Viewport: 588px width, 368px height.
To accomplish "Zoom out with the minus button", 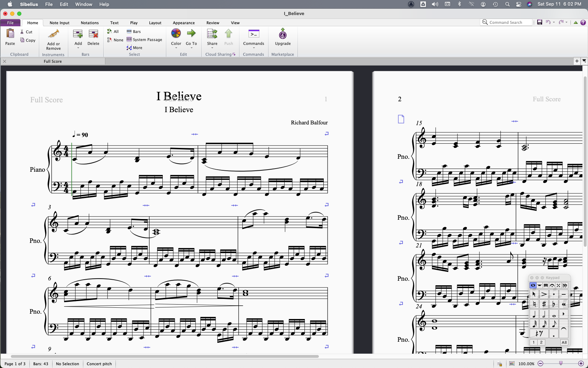I will coord(540,364).
